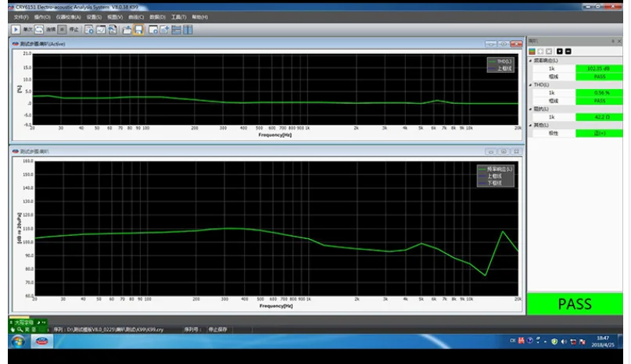The image size is (631, 364).
Task: Start a single test with the play icon
Action: pyautogui.click(x=16, y=29)
